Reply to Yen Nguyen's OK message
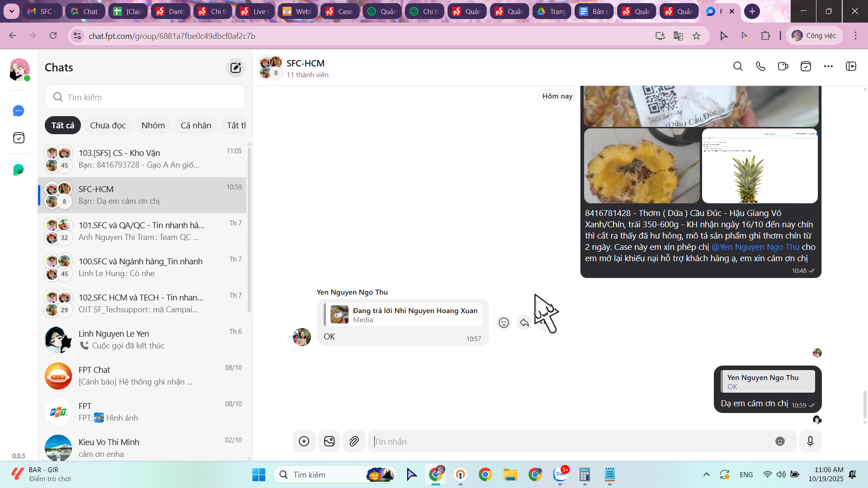 coord(524,323)
